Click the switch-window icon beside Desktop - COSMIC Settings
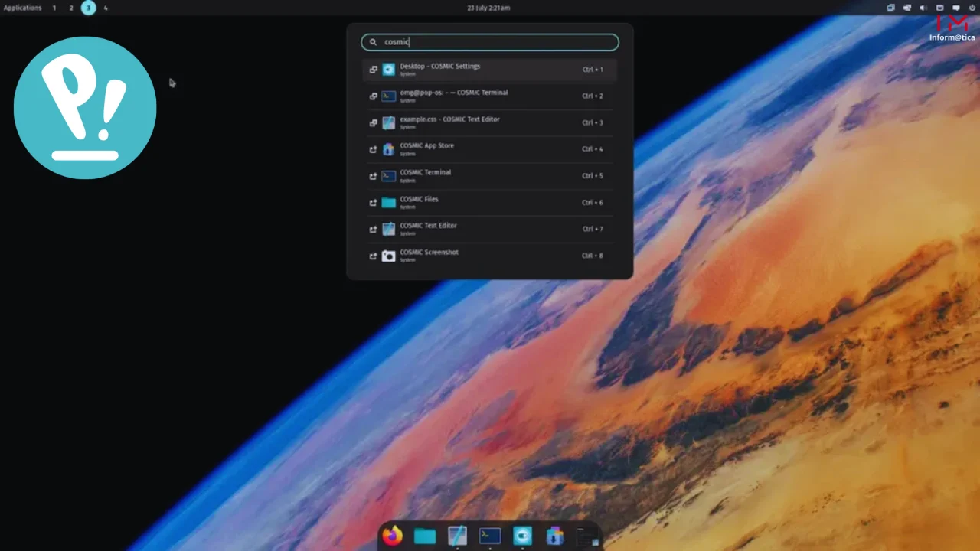Image resolution: width=980 pixels, height=551 pixels. [374, 70]
